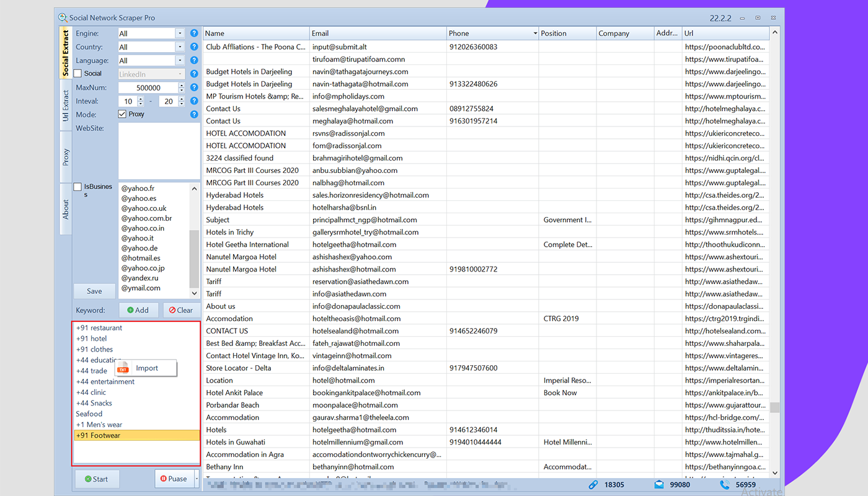Click the 'Porbandar Beach' row name
This screenshot has height=496, width=868.
(256, 405)
